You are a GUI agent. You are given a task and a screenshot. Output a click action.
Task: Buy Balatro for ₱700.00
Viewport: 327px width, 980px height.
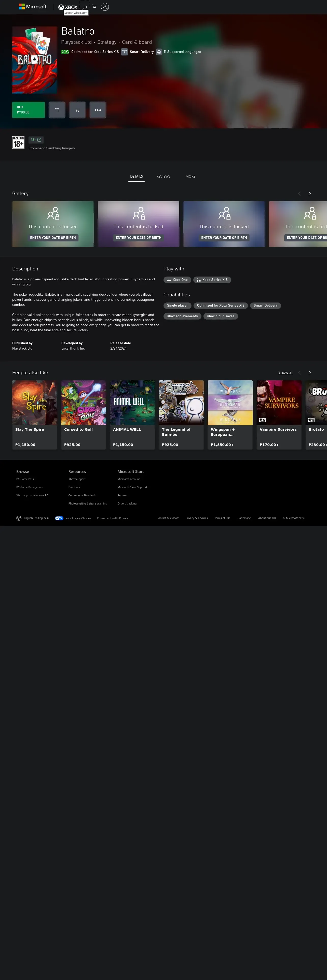pos(29,110)
